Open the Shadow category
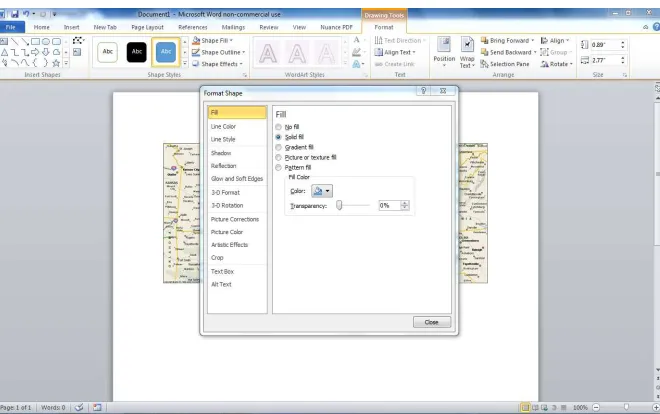 [221, 153]
